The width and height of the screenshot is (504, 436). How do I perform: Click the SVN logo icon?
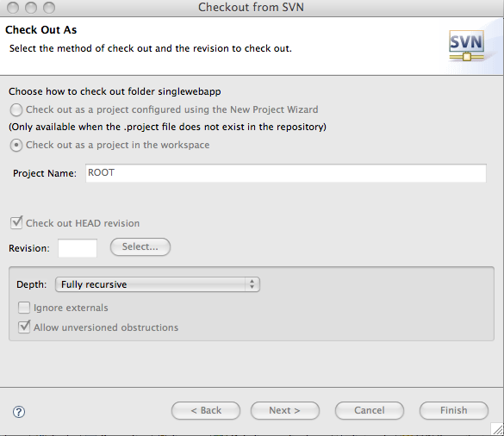pyautogui.click(x=466, y=46)
